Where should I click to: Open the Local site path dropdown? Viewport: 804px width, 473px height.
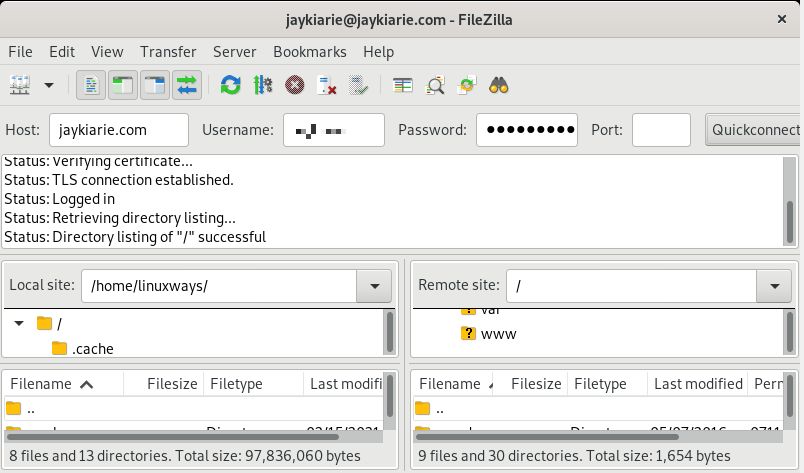pyautogui.click(x=374, y=286)
